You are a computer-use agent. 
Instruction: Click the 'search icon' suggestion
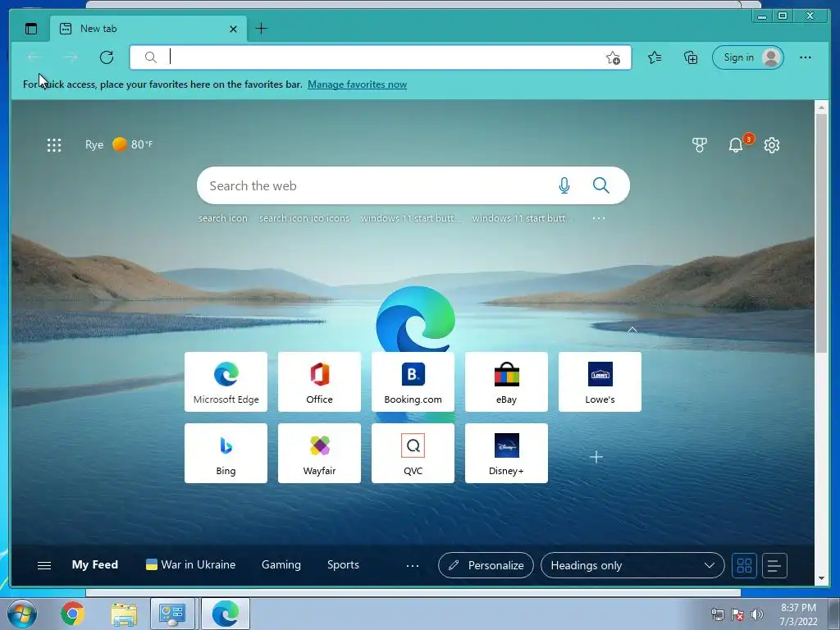click(x=223, y=218)
